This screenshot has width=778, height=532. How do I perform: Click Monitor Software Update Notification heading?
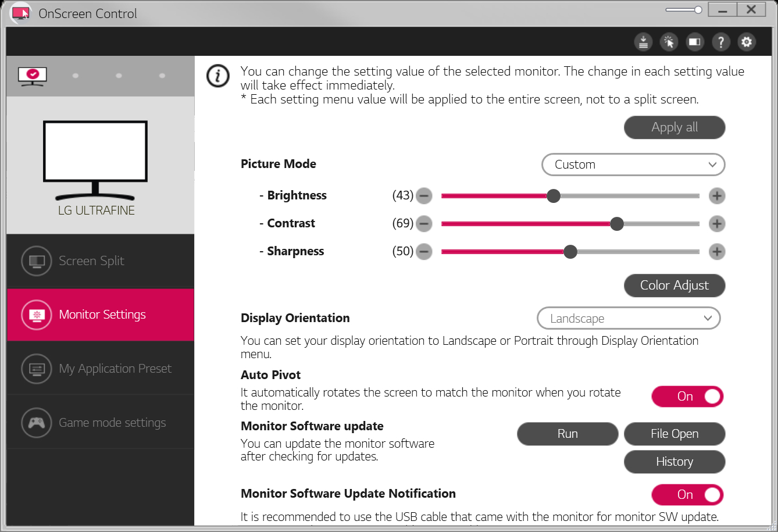pyautogui.click(x=348, y=494)
